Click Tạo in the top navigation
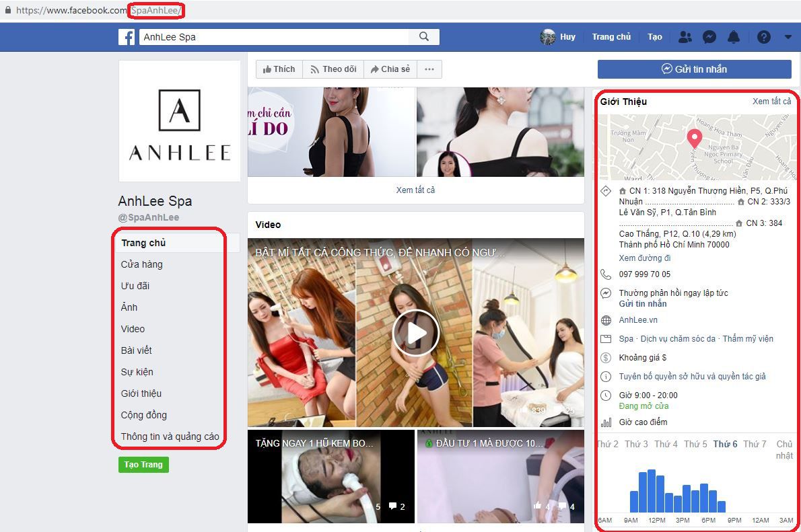This screenshot has height=532, width=801. pyautogui.click(x=654, y=37)
